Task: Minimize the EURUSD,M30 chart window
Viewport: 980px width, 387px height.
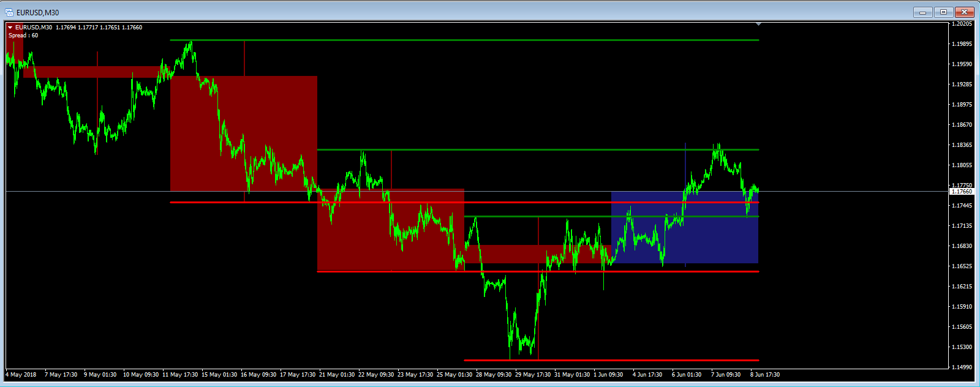Action: click(922, 12)
